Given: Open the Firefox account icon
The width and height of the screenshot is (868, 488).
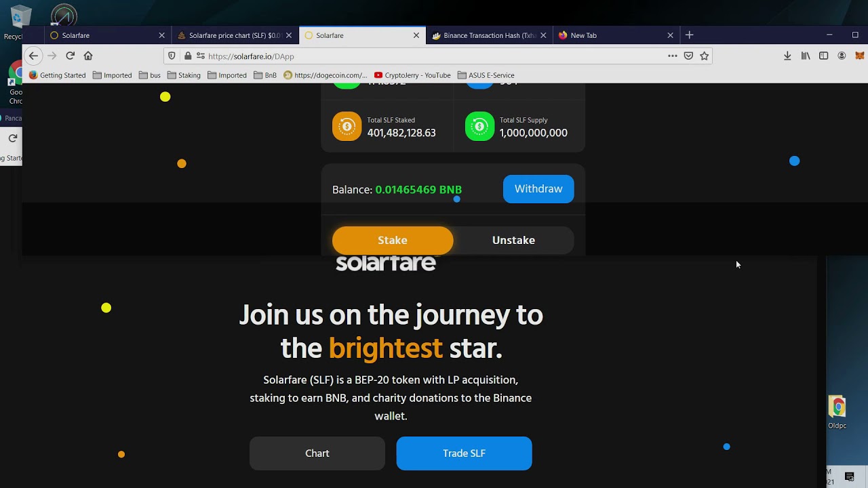Looking at the screenshot, I should pyautogui.click(x=842, y=56).
